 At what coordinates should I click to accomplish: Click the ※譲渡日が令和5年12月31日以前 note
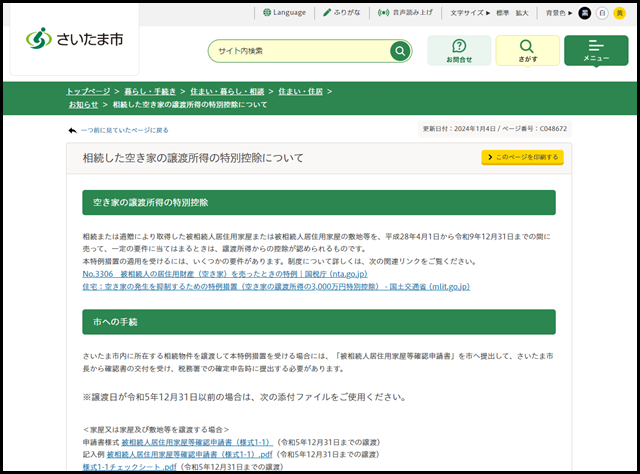pyautogui.click(x=244, y=397)
